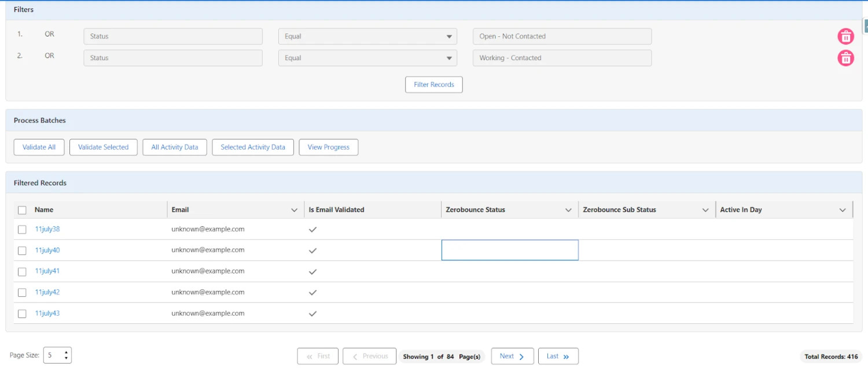Open the Equal operator dropdown in filter row 2

tap(449, 58)
